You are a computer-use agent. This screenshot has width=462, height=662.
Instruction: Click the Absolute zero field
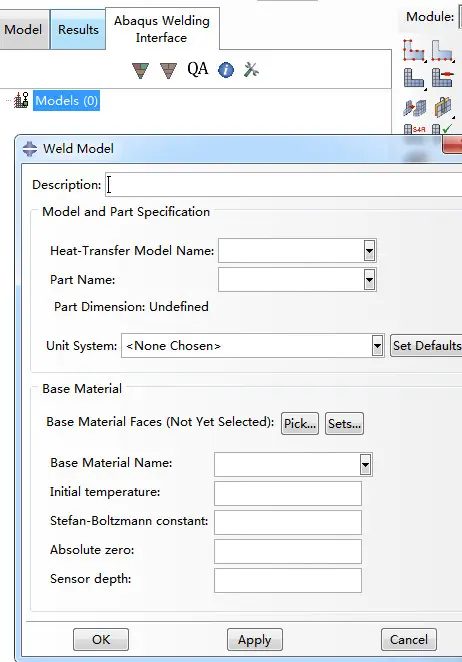[x=288, y=551]
